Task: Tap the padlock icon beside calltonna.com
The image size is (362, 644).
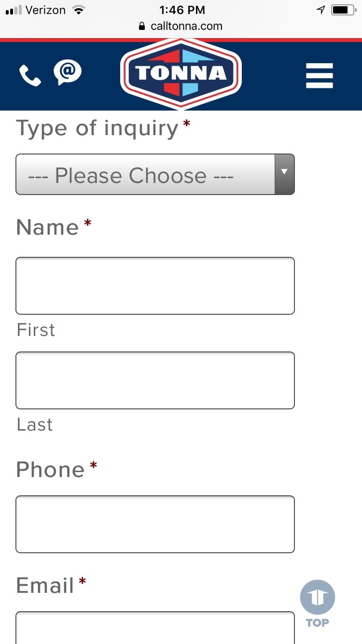Action: click(142, 26)
